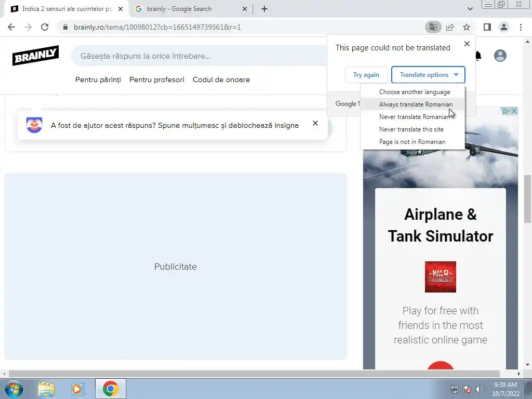Viewport: 532px width, 399px height.
Task: Click the scroll-down arrow of vertical scrollbar
Action: [527, 365]
